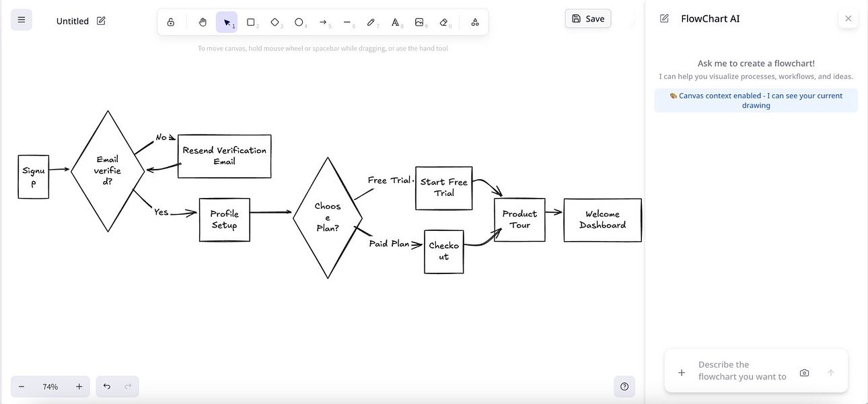Select the Hand tool for panning
Viewport: 868px width, 404px height.
point(202,22)
